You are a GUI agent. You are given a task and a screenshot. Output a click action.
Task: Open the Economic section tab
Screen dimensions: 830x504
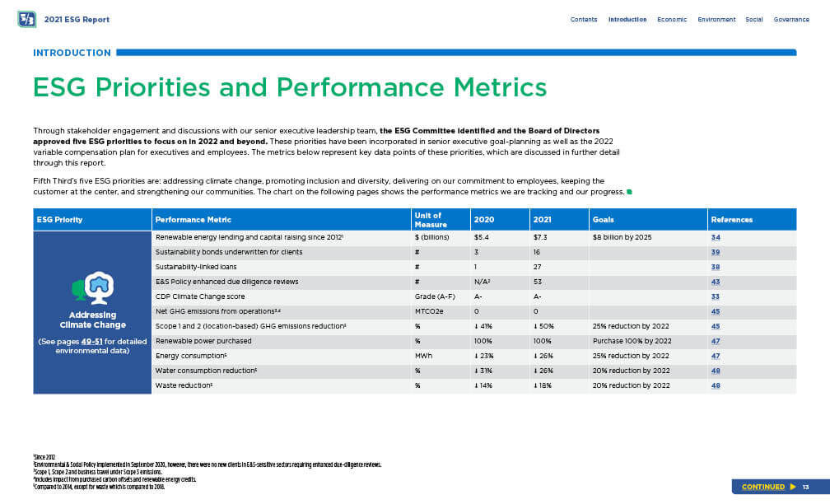pyautogui.click(x=672, y=20)
